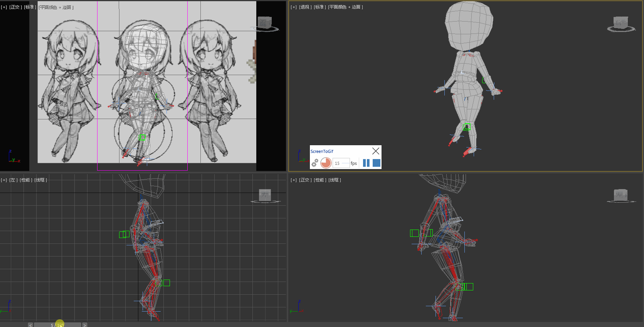Viewport: 644px width, 327px height.
Task: Open 标准 menu in the reference-image viewport
Action: pos(30,7)
